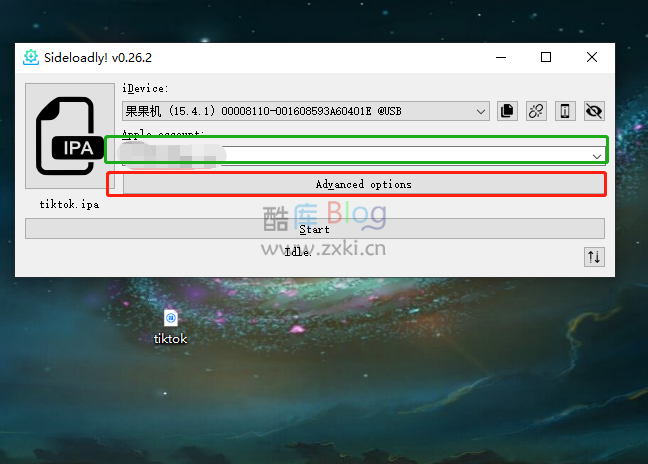Minimize the Sideloadly window
The image size is (648, 464).
click(x=501, y=57)
